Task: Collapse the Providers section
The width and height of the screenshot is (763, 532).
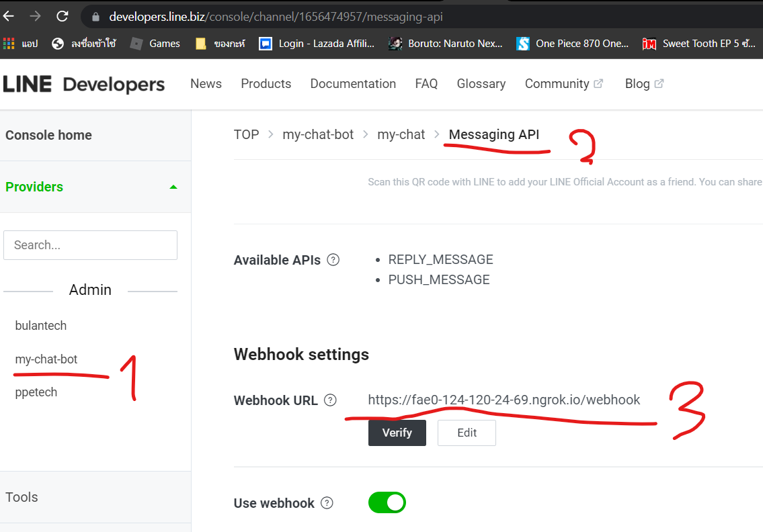Action: 174,187
